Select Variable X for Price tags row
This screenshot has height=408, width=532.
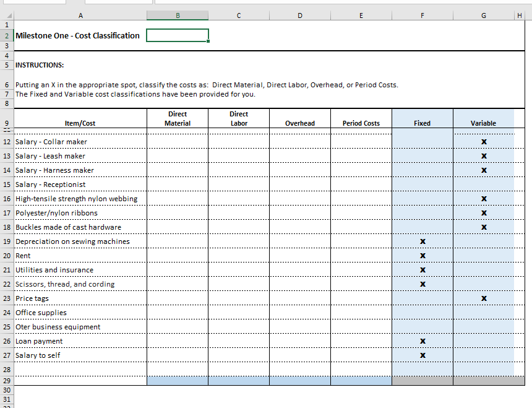tap(484, 298)
